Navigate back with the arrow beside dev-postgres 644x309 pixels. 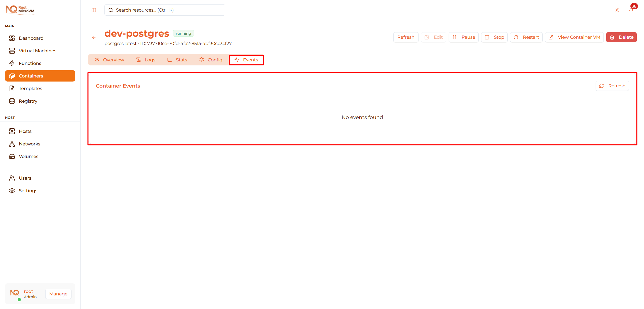coord(94,37)
